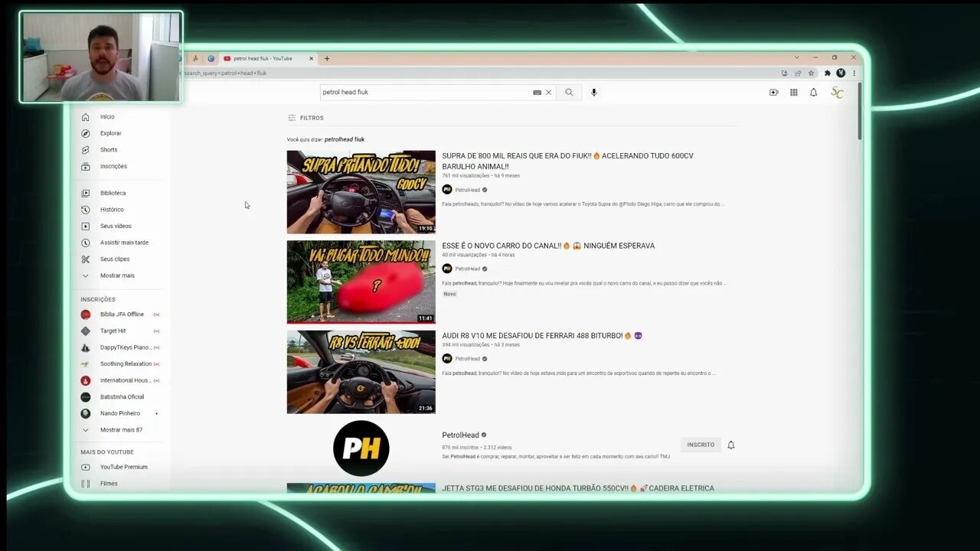The image size is (980, 551).
Task: Open Seus clipes scissors entry
Action: (x=115, y=259)
